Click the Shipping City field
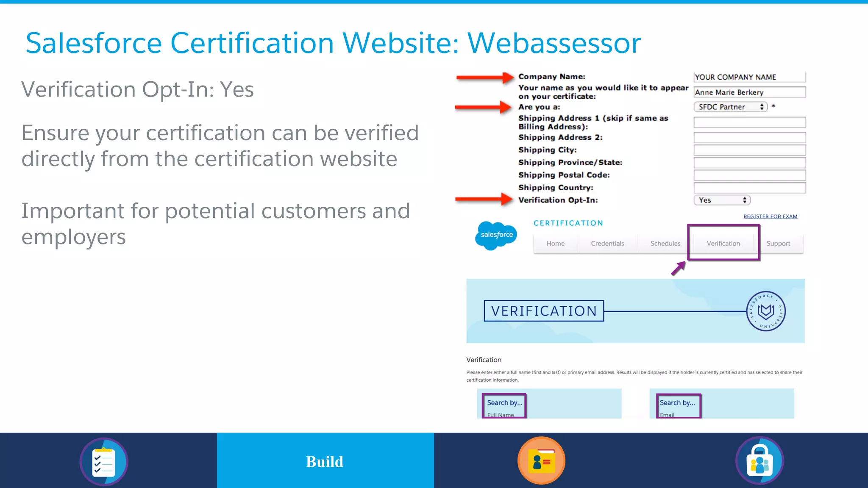The height and width of the screenshot is (488, 868). (749, 150)
